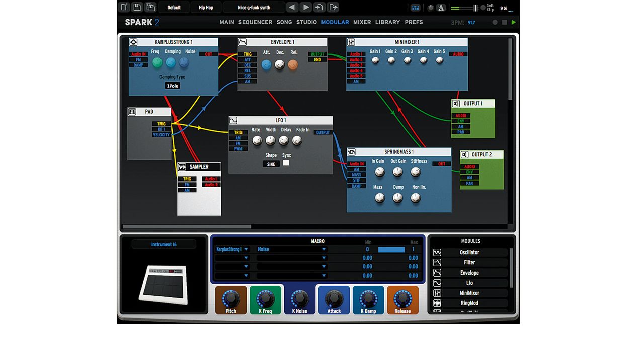This screenshot has width=644, height=362.
Task: Switch to the SEQUENCER tab
Action: coord(255,22)
